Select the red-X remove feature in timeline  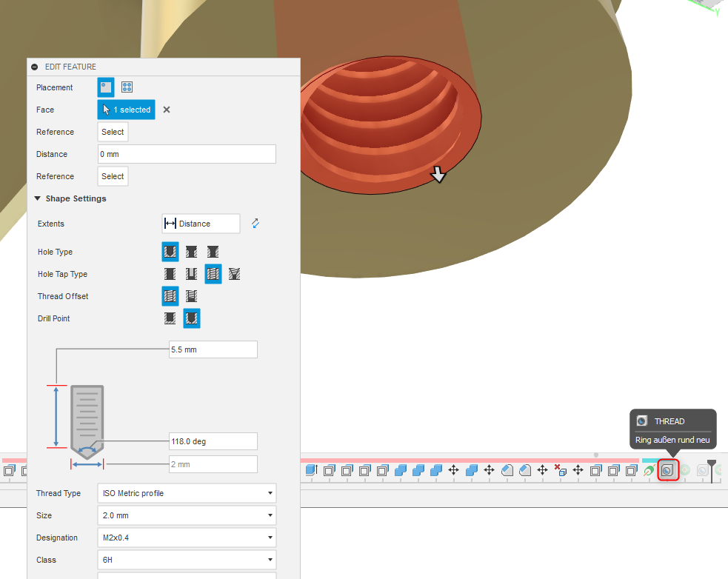point(561,470)
